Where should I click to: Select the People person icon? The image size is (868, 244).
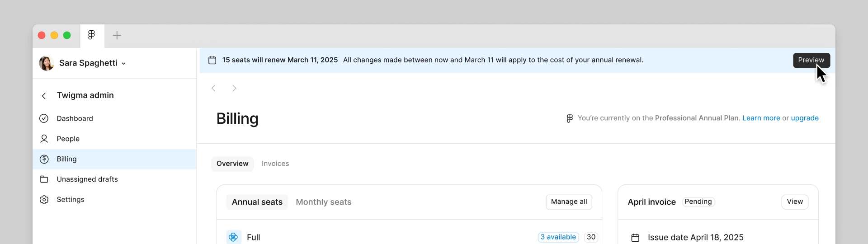44,139
